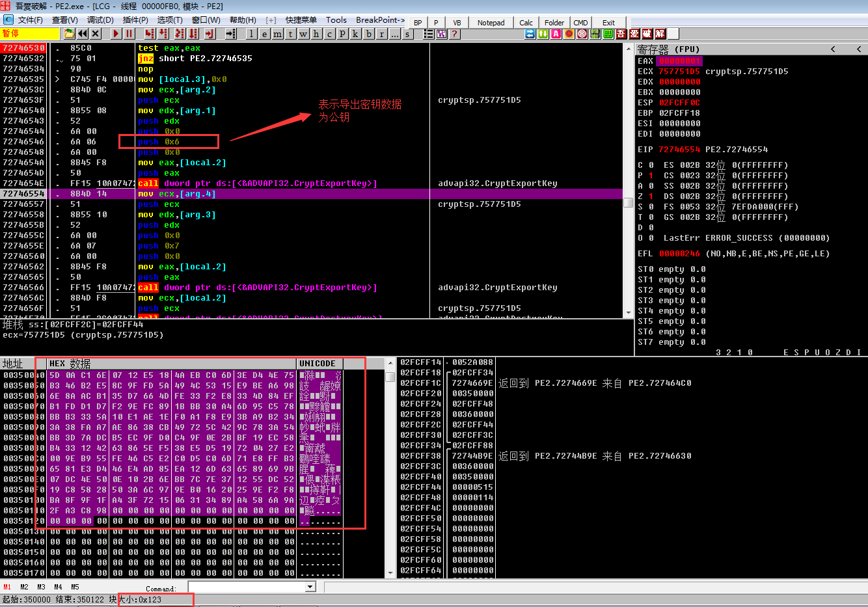Close the debugged program with the X icon

96,34
